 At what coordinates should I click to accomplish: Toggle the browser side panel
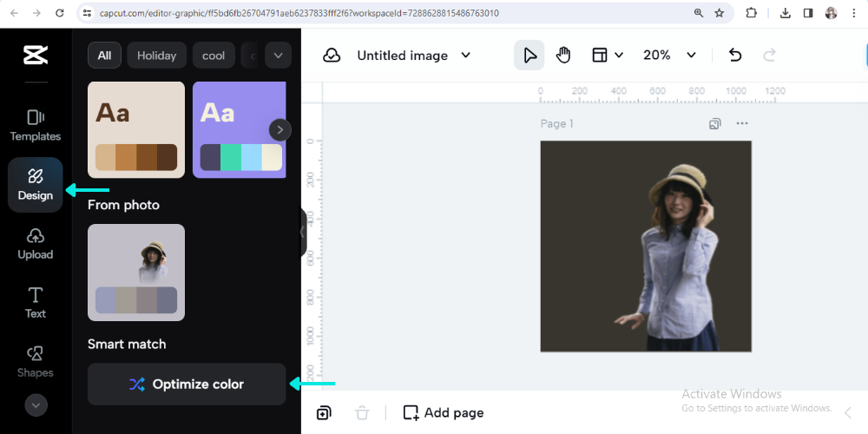tap(808, 13)
